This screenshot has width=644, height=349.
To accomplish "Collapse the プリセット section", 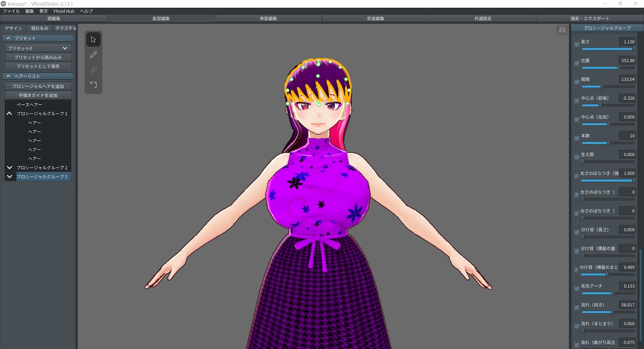I will coord(8,38).
